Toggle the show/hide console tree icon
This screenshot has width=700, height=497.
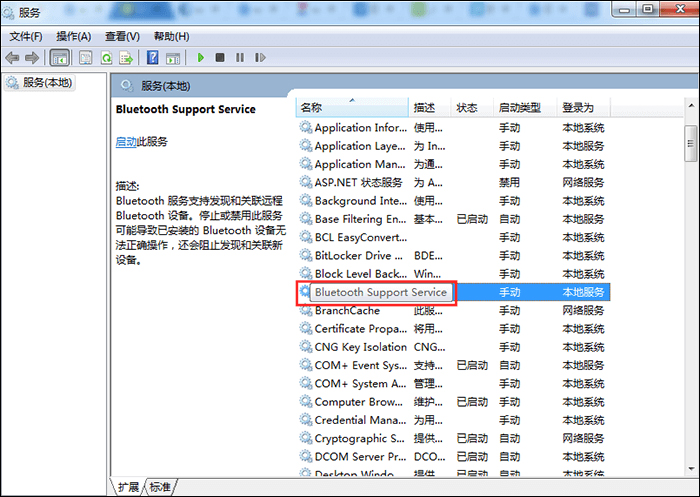click(x=60, y=58)
